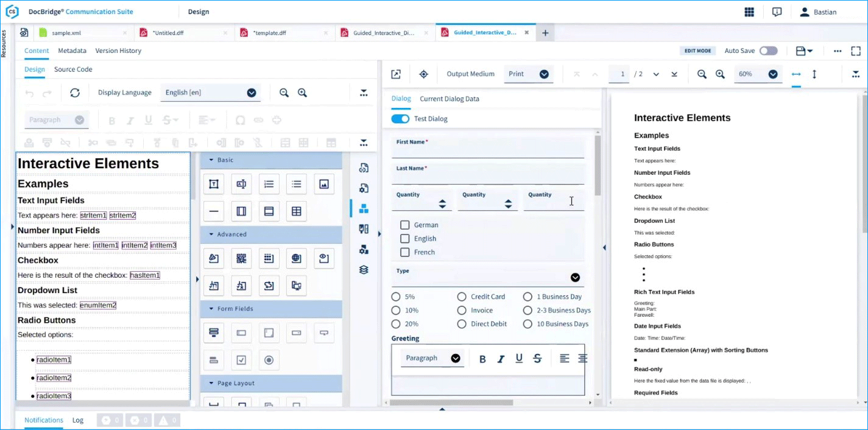The height and width of the screenshot is (430, 868).
Task: Open Paragraph style dropdown in Greeting editor
Action: point(432,358)
